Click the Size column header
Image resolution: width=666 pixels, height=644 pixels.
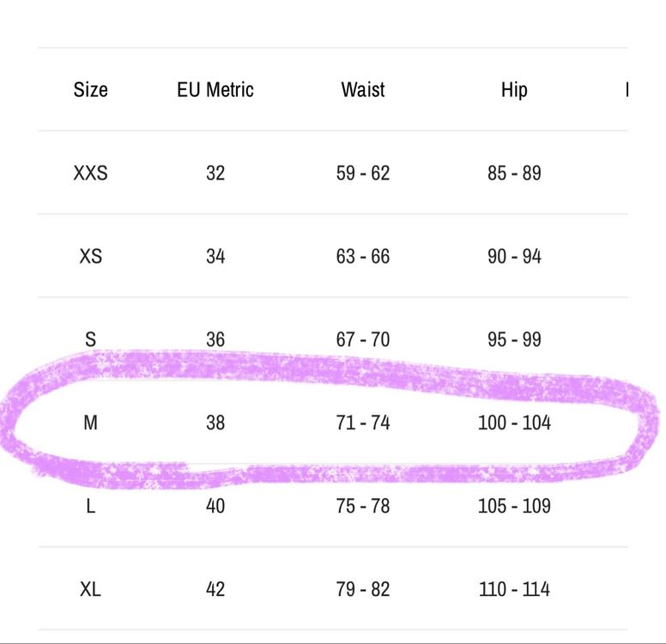pyautogui.click(x=90, y=89)
